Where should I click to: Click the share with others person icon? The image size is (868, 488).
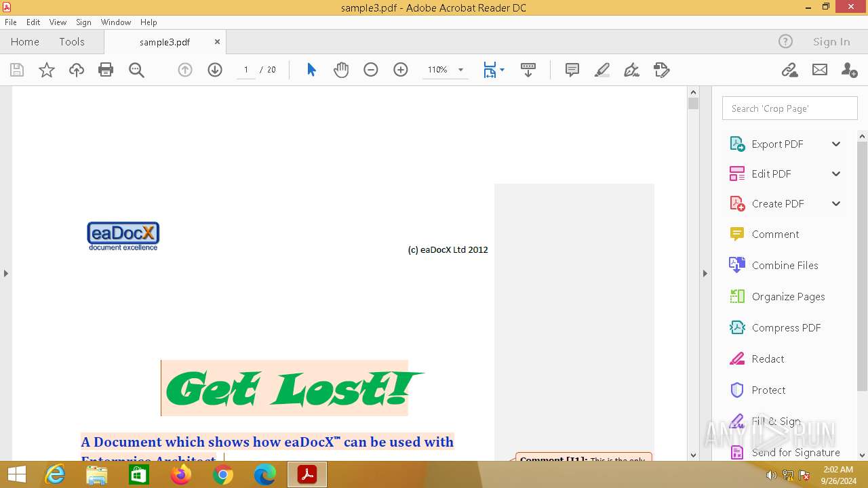849,70
